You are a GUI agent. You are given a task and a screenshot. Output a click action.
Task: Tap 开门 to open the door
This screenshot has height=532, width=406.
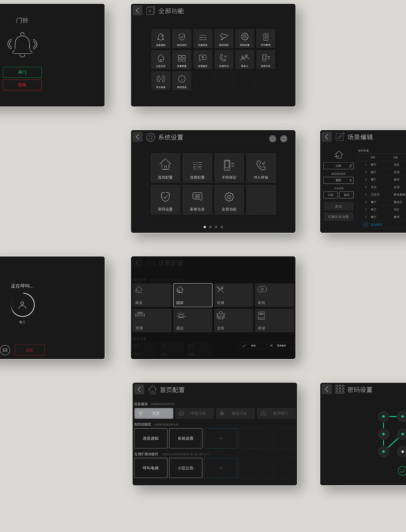pos(22,72)
